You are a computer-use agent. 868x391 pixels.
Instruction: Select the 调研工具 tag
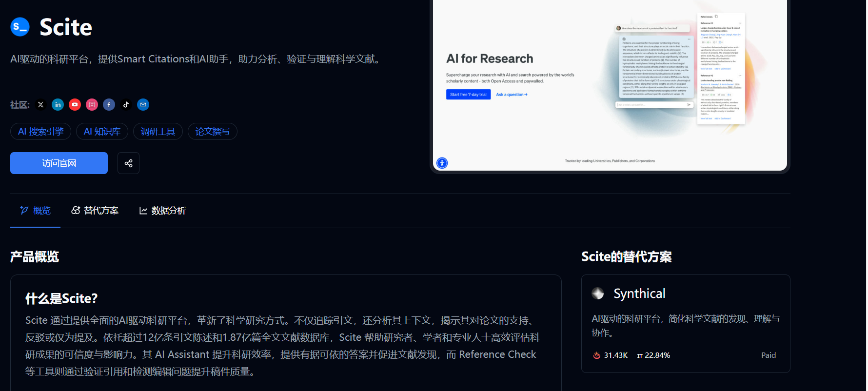point(158,132)
